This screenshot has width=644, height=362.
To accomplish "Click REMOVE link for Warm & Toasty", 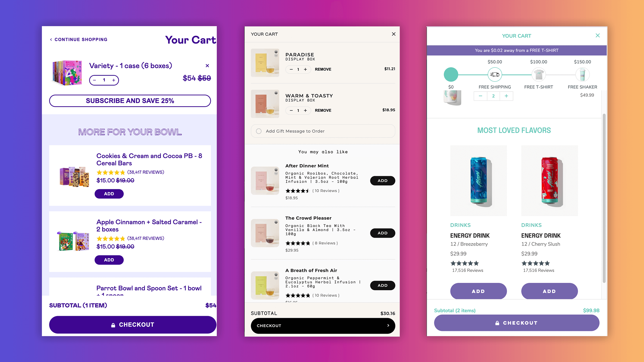I will [322, 110].
